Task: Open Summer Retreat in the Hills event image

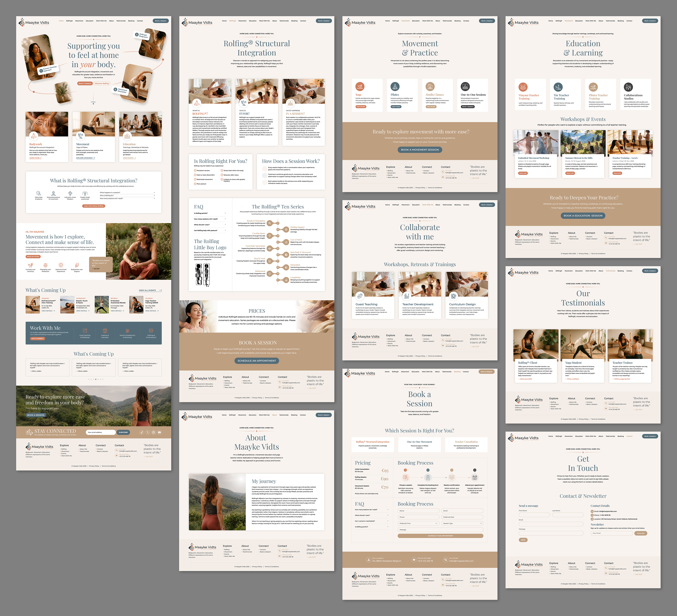Action: click(583, 142)
